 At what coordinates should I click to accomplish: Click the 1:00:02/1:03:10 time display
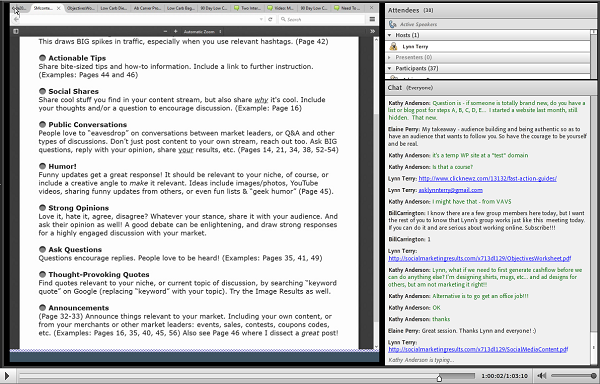[504, 376]
